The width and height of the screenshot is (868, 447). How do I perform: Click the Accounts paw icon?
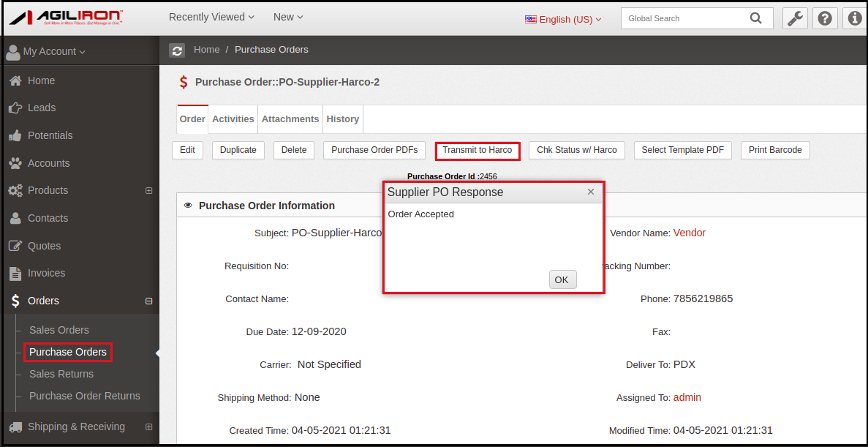point(15,163)
